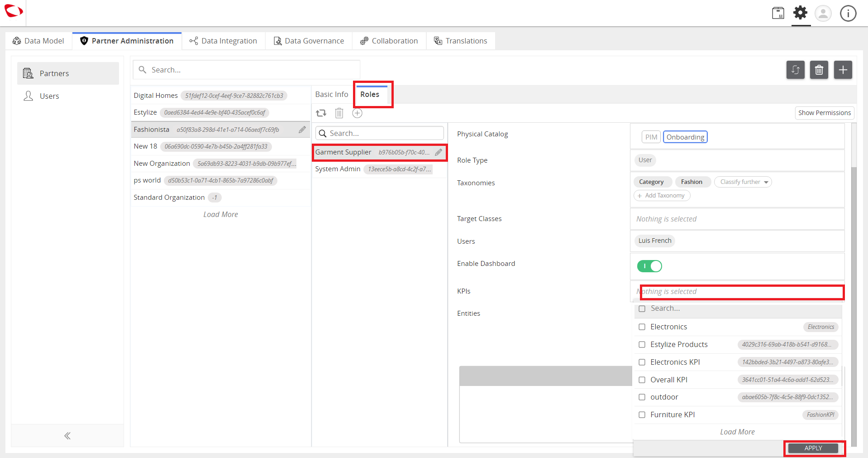Switch to the Data Model tab
The width and height of the screenshot is (868, 458).
[x=38, y=41]
